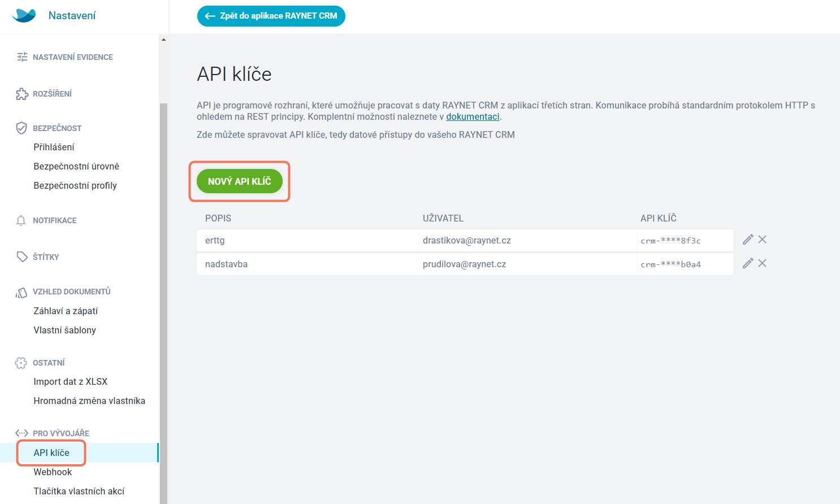Open the Webhook settings
Screen dimensions: 840x504
(x=53, y=472)
